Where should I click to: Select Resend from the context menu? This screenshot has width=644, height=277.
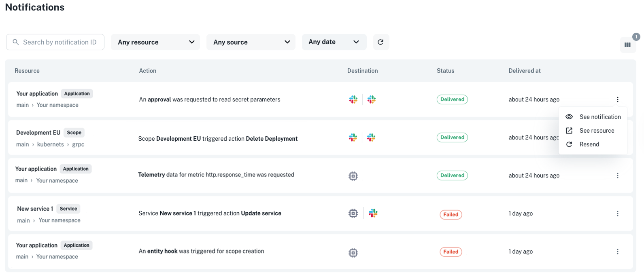pyautogui.click(x=589, y=144)
